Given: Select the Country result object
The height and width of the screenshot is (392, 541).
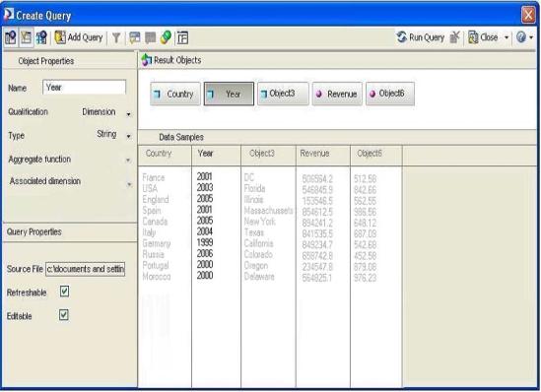Looking at the screenshot, I should pos(175,94).
